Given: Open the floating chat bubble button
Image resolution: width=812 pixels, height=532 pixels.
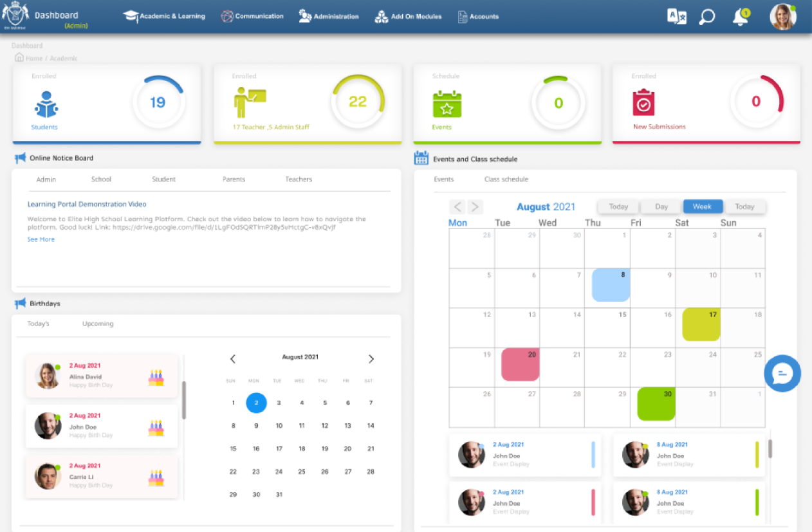Looking at the screenshot, I should [x=782, y=373].
